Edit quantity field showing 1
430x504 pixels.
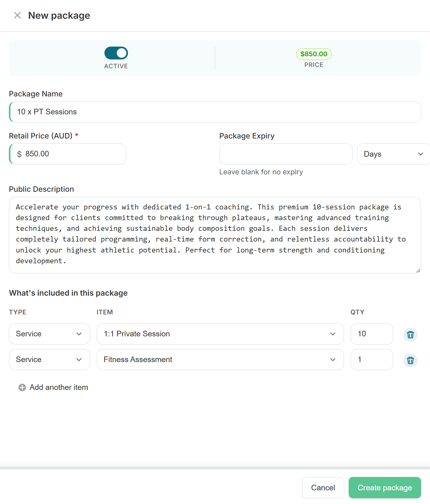372,360
